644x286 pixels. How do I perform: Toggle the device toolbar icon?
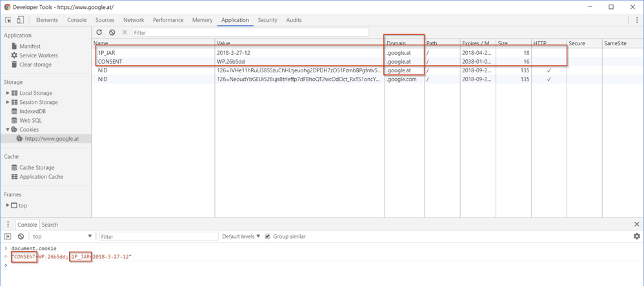20,20
